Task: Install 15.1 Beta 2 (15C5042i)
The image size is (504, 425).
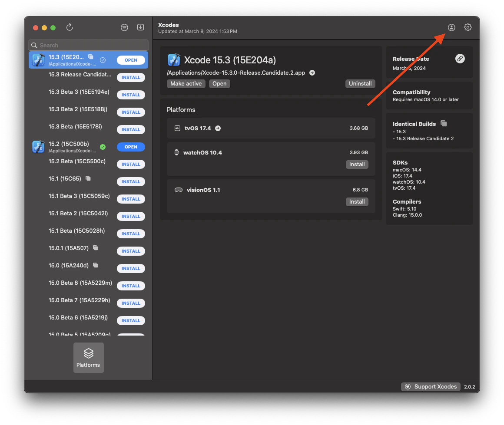Action: pyautogui.click(x=131, y=216)
